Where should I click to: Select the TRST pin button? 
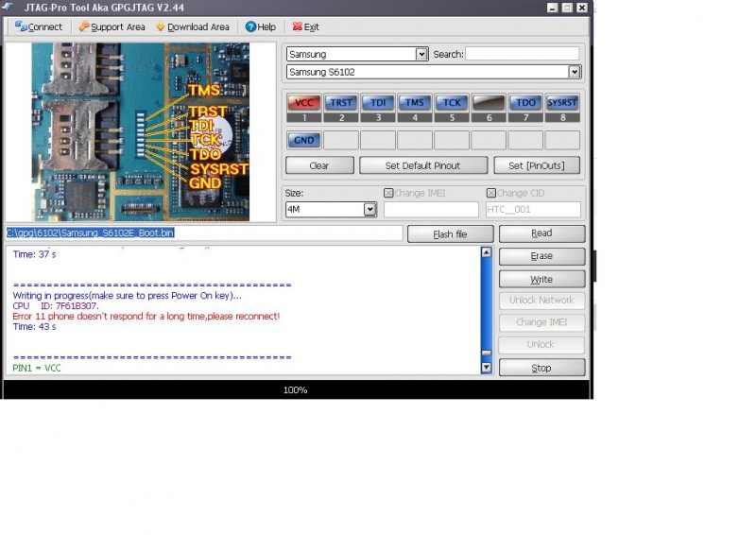341,103
